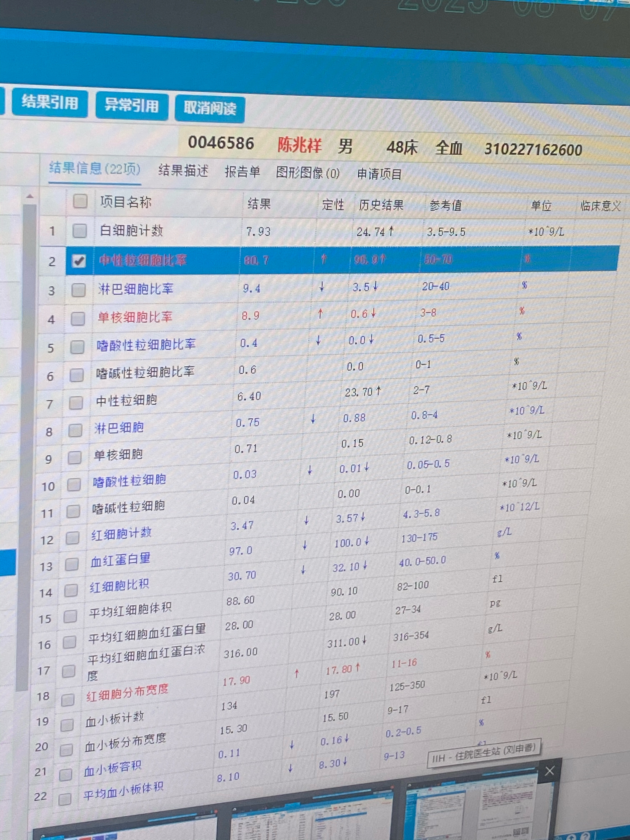The width and height of the screenshot is (630, 840).
Task: Click the scroll-up arrow on left scrollbar
Action: click(x=30, y=196)
